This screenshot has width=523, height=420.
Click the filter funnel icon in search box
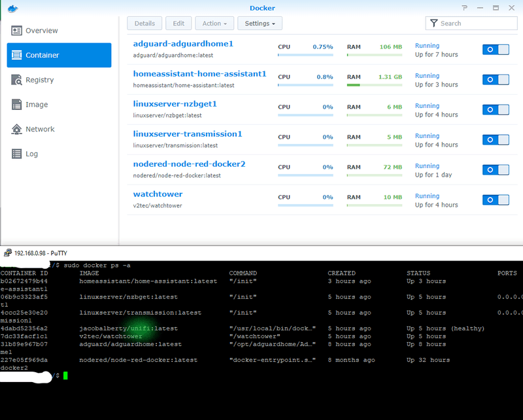(x=433, y=24)
